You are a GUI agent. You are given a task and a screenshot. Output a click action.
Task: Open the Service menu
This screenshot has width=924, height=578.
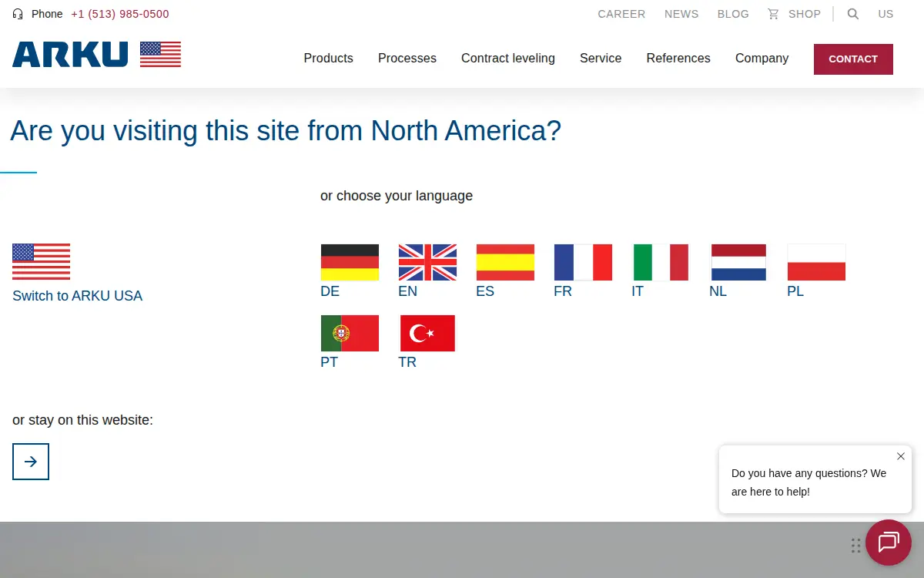pos(601,59)
